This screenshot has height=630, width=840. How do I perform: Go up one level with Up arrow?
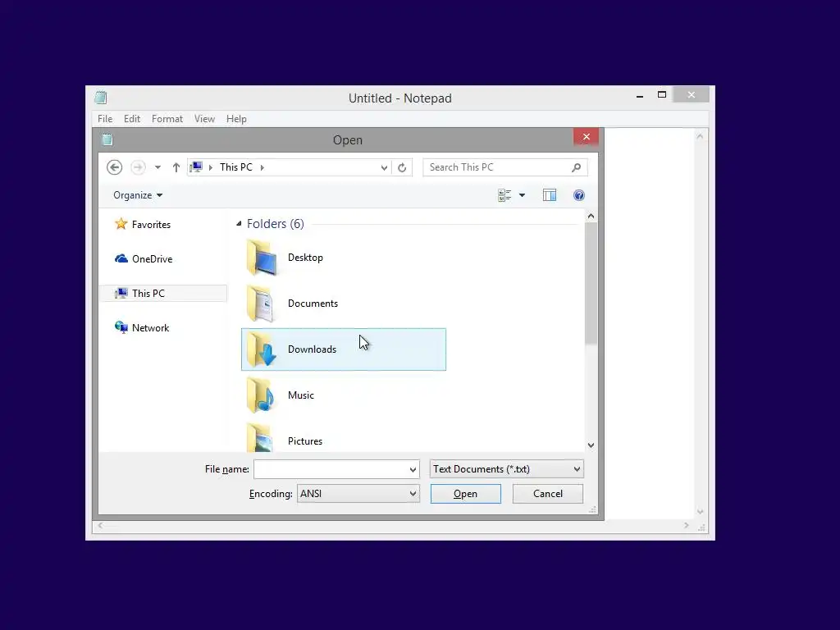coord(176,167)
